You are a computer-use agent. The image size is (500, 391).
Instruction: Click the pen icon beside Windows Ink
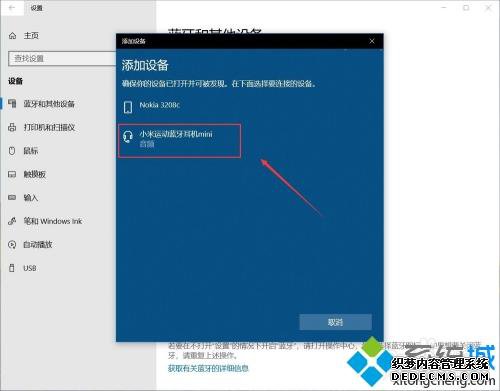point(12,221)
